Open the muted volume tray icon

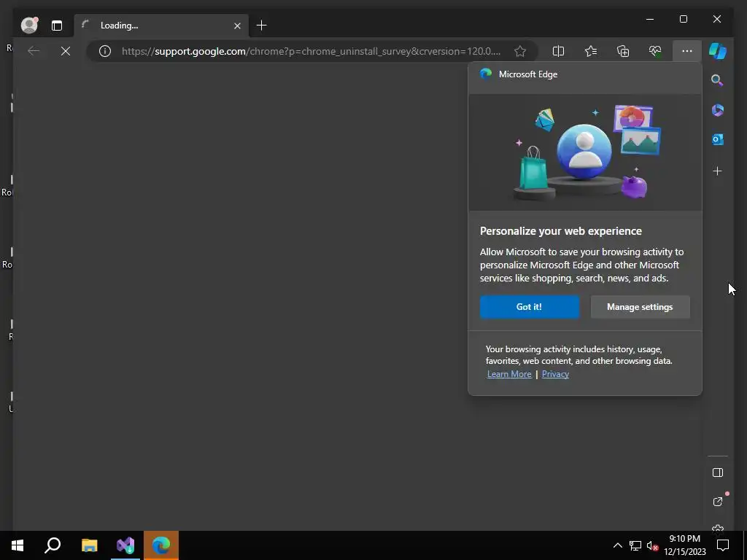(x=652, y=545)
